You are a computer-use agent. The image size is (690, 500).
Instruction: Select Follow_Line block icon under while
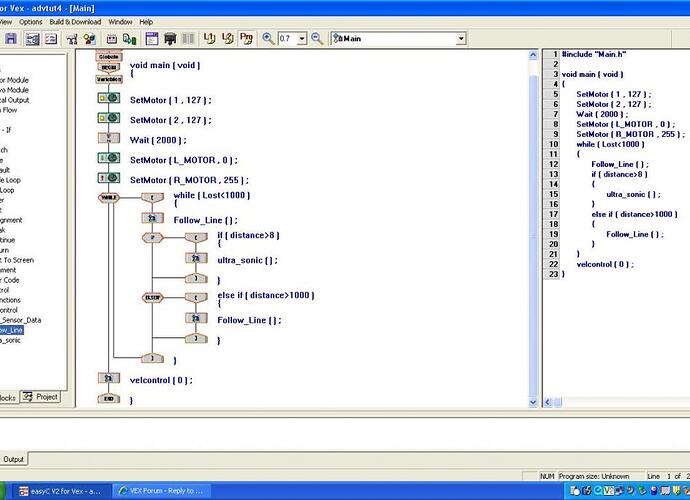click(153, 218)
